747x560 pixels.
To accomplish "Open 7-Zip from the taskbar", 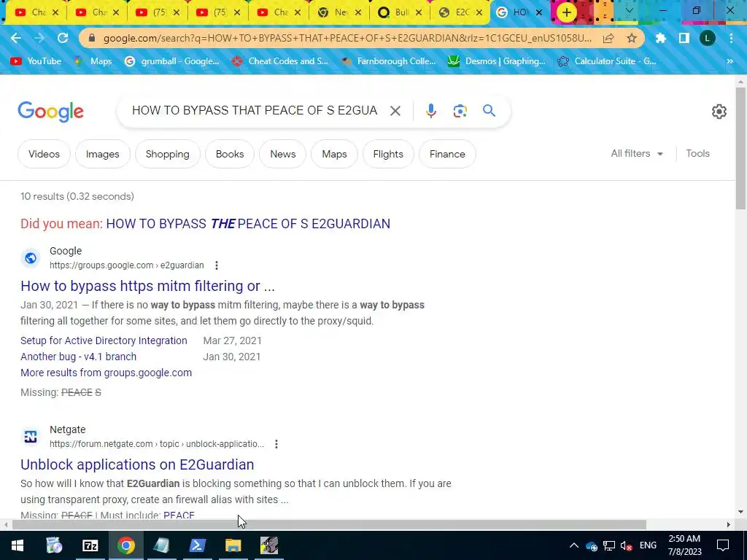I will point(90,545).
